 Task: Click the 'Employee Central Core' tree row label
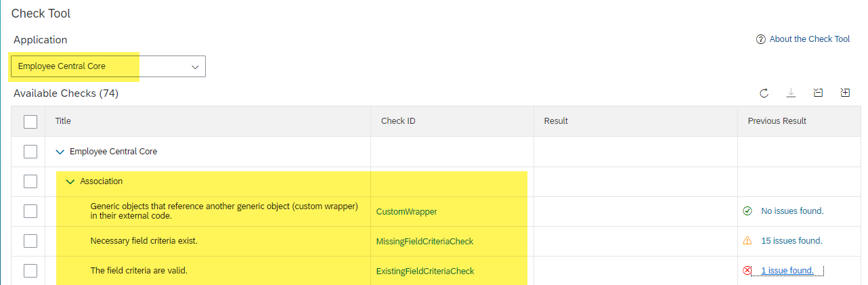click(113, 152)
